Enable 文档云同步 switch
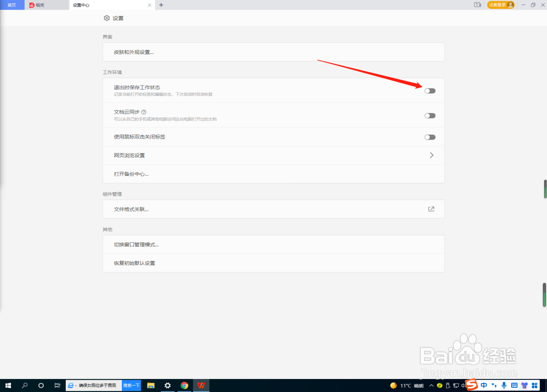The height and width of the screenshot is (392, 547). pos(429,115)
